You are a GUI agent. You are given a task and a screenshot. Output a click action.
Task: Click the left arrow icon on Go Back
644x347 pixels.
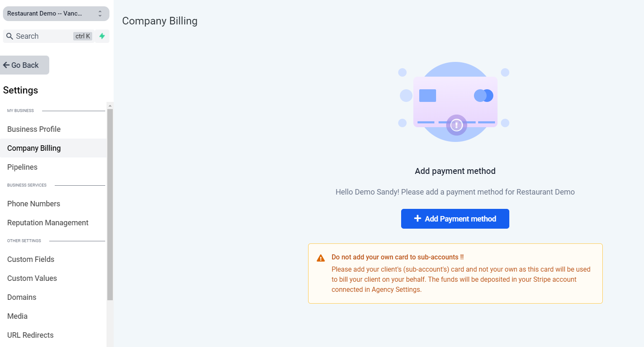click(6, 65)
